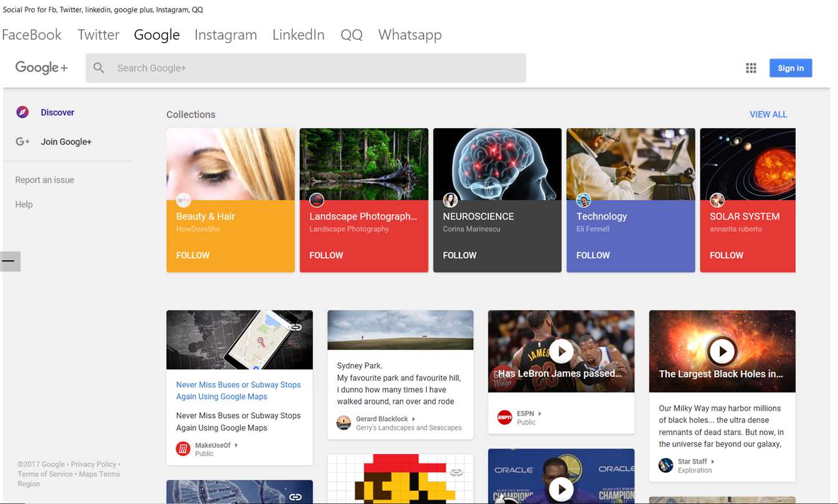This screenshot has width=838, height=504.
Task: Open the Landscape Photography forest image
Action: click(x=364, y=164)
